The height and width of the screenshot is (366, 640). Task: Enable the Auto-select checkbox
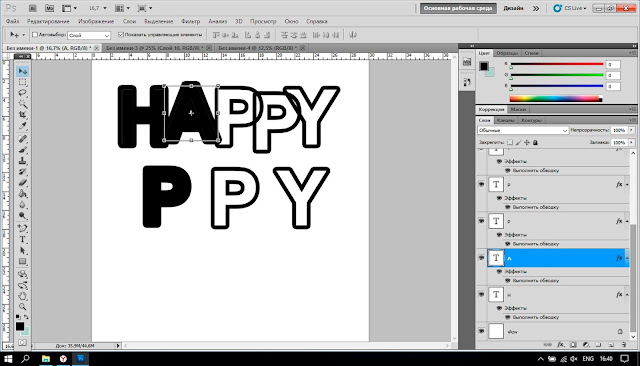(35, 35)
